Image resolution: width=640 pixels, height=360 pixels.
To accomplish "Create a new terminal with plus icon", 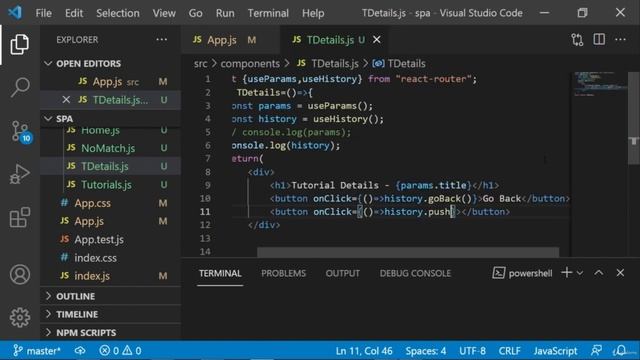I will (x=567, y=273).
